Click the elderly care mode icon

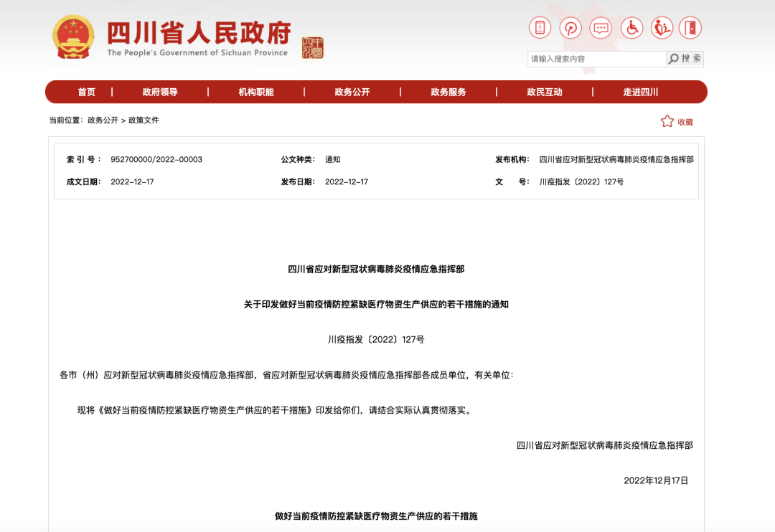coord(662,28)
